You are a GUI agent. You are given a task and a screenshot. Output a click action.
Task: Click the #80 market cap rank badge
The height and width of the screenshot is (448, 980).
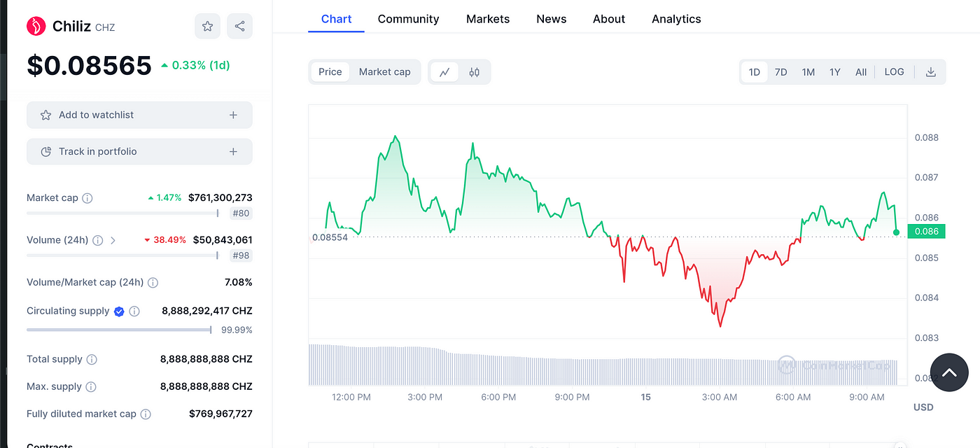point(241,213)
